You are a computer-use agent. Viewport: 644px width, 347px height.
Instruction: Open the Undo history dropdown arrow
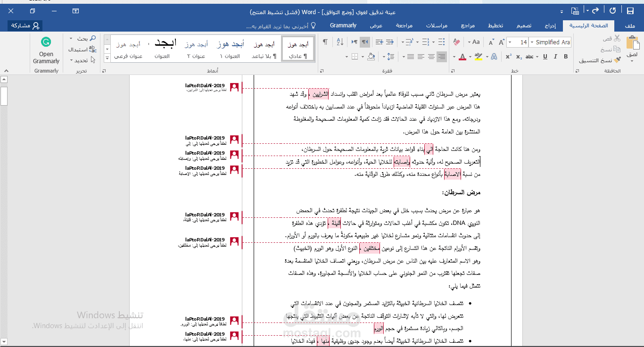pyautogui.click(x=587, y=10)
